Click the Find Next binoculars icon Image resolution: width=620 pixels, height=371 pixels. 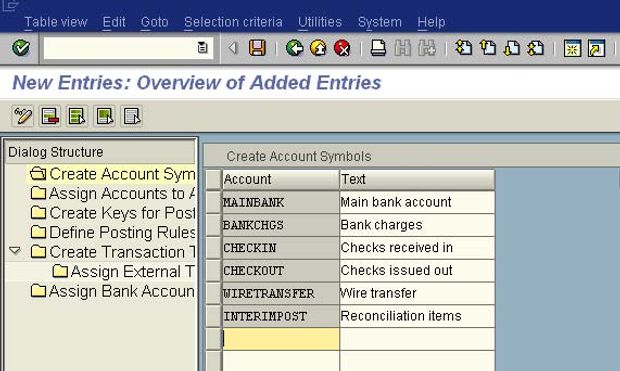pos(427,48)
